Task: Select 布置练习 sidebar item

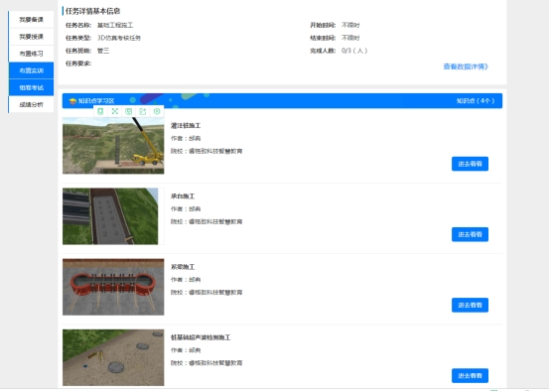Action: tap(31, 54)
